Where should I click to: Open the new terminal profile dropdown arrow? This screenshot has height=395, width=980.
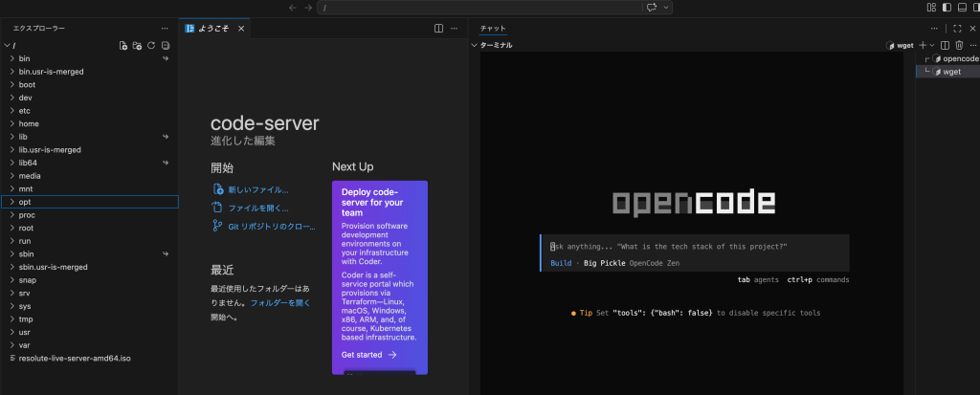coord(933,45)
